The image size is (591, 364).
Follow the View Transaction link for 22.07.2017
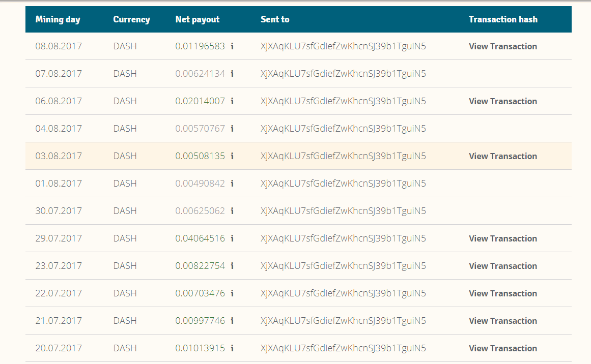503,294
